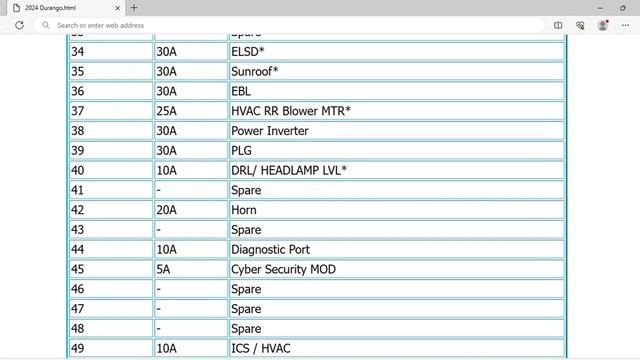Screen dimensions: 640x360
Task: Open a new tab with plus
Action: coord(134,8)
